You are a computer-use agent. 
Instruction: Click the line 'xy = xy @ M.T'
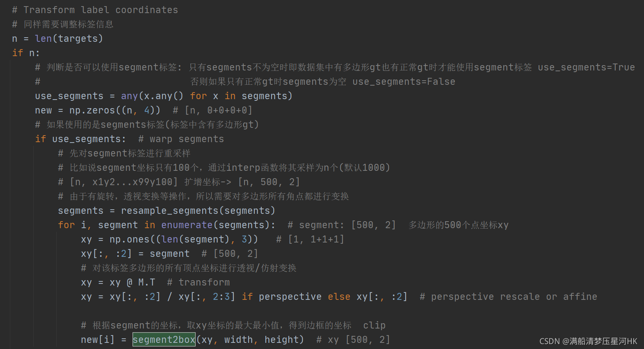pyautogui.click(x=118, y=282)
